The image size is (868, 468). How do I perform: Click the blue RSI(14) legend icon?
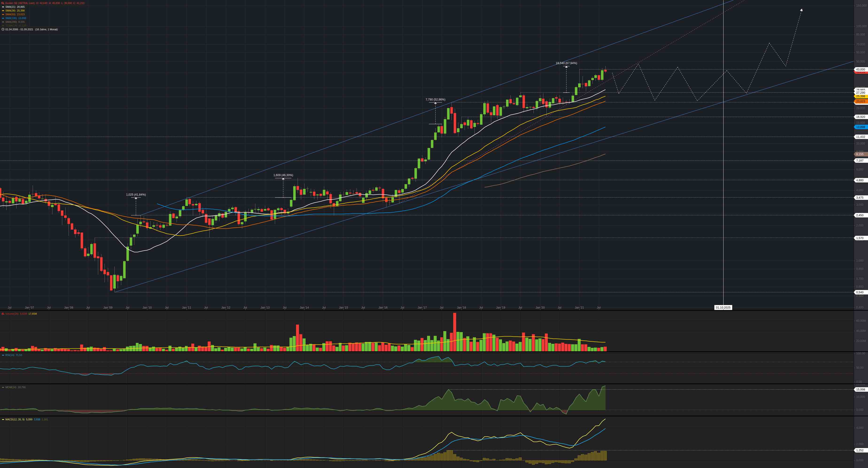coord(3,355)
